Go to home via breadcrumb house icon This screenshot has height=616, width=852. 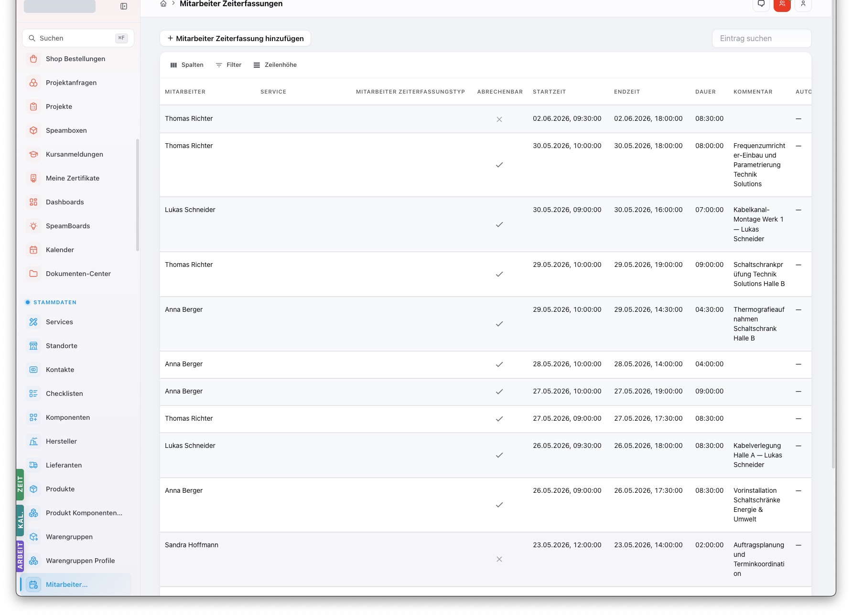pos(163,4)
